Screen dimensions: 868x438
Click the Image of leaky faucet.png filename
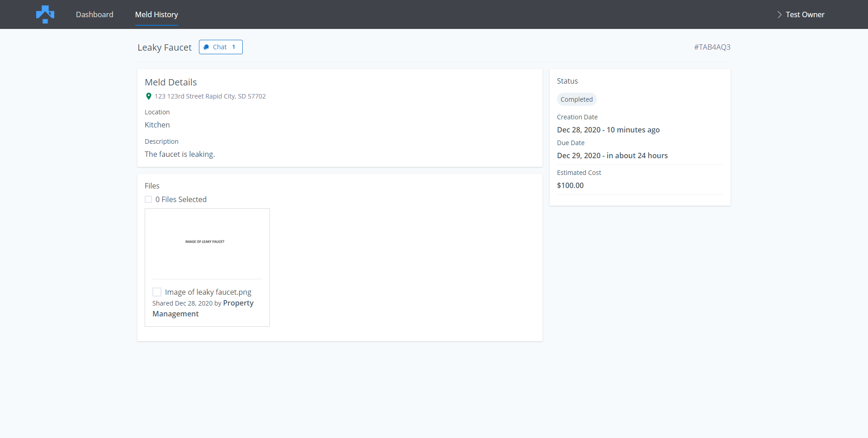(x=208, y=292)
